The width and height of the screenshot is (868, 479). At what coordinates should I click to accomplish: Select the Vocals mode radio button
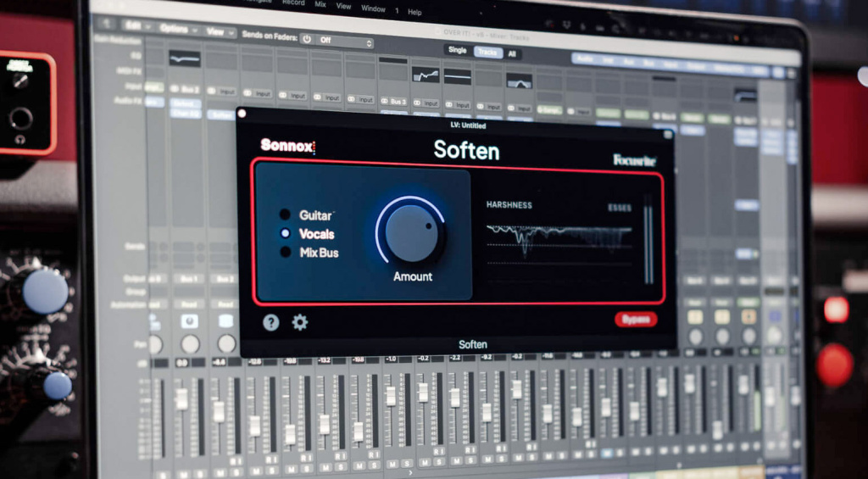(x=285, y=234)
